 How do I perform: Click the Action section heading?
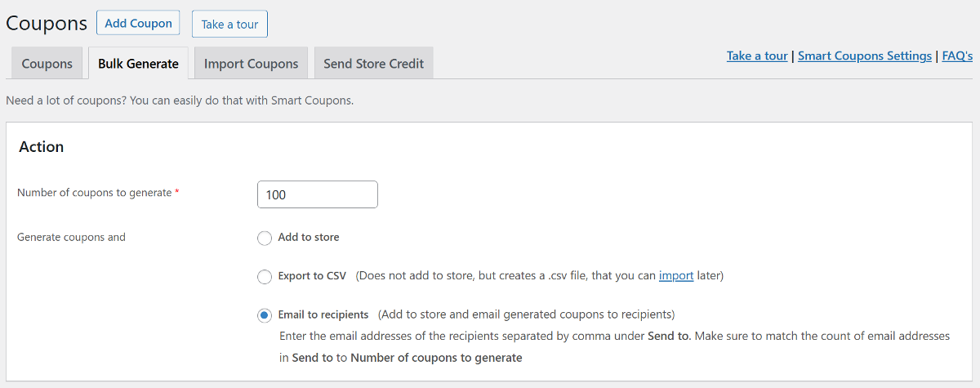(42, 147)
